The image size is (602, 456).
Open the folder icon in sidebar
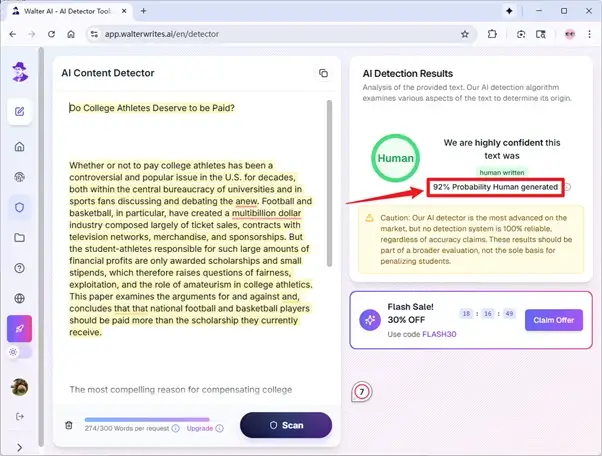tap(19, 238)
